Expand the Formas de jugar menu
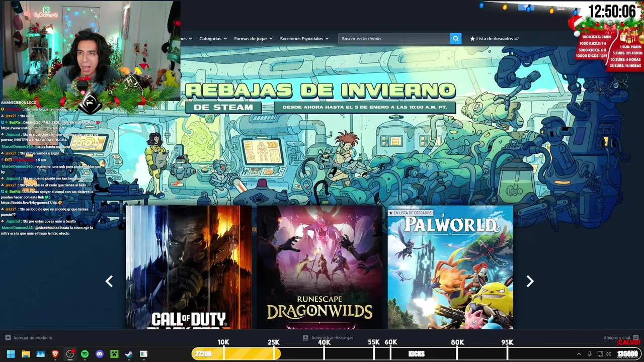The height and width of the screenshot is (362, 644). pos(253,39)
